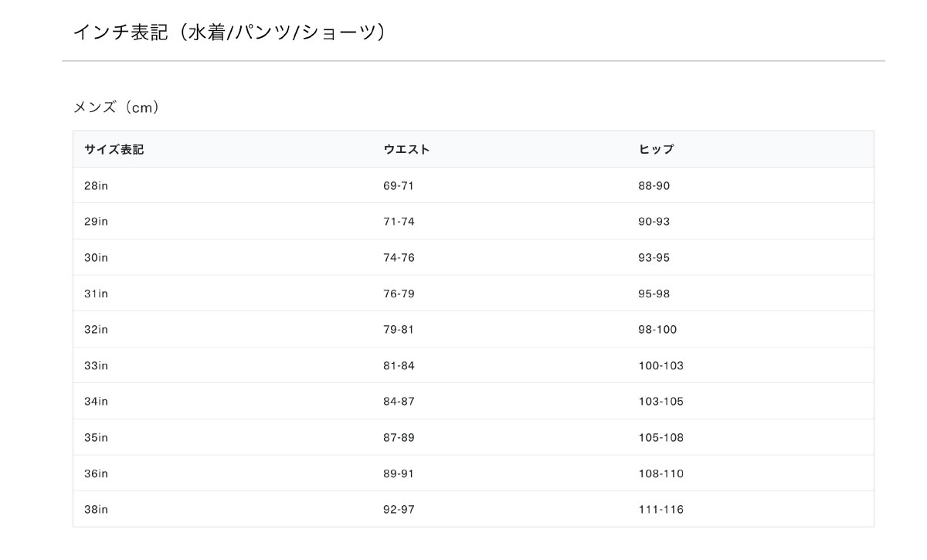Screen dimensions: 927x560
Task: Click waist value 92-97
Action: pos(399,510)
